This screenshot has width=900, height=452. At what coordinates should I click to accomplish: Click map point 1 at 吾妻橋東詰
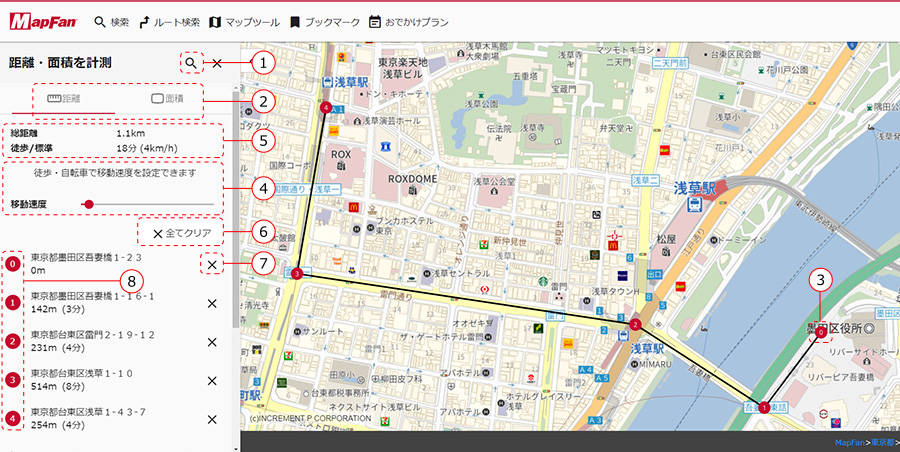764,407
